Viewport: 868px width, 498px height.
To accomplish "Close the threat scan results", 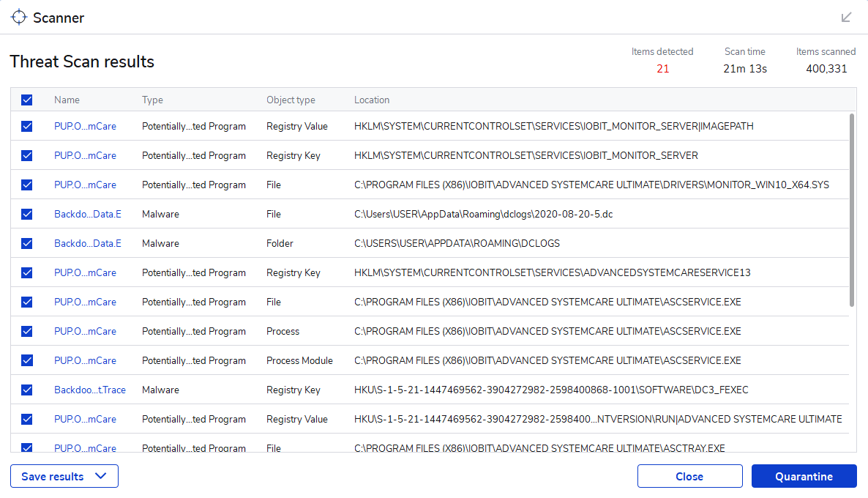I will 689,476.
